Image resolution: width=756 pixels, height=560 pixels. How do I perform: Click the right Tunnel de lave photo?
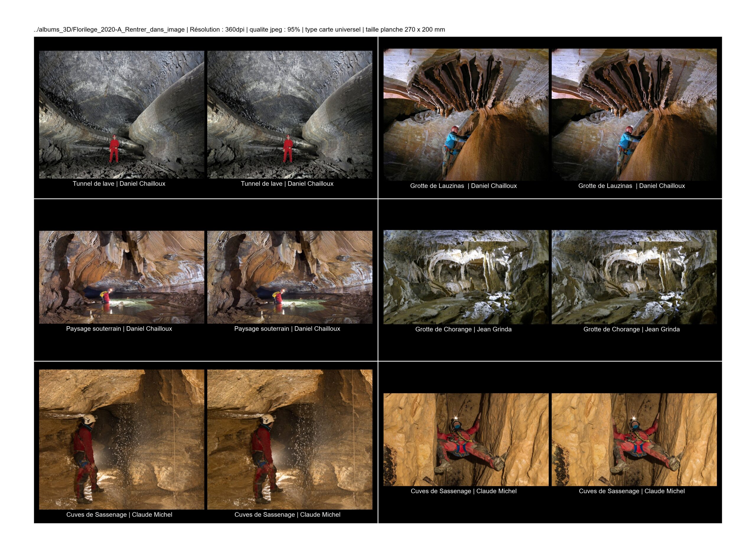(x=290, y=115)
